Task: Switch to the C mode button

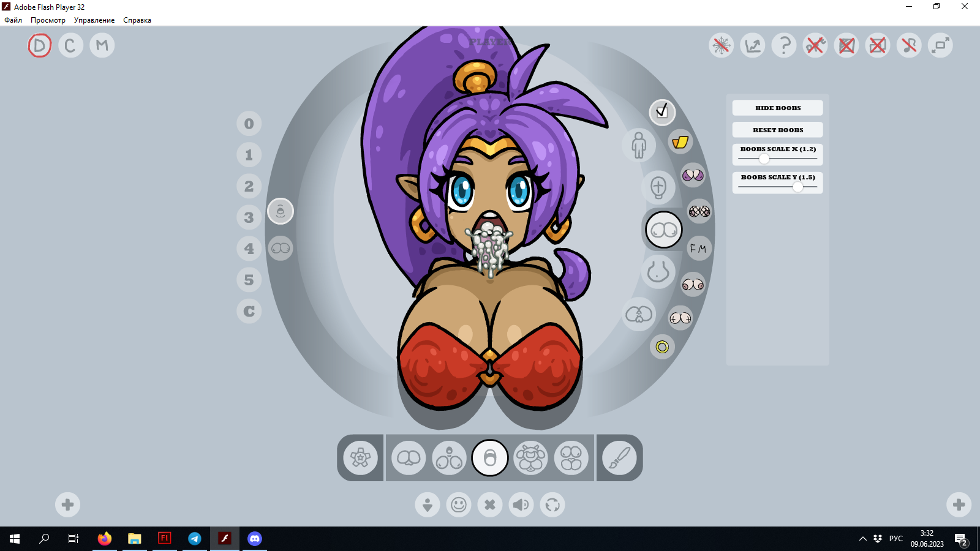Action: coord(70,45)
